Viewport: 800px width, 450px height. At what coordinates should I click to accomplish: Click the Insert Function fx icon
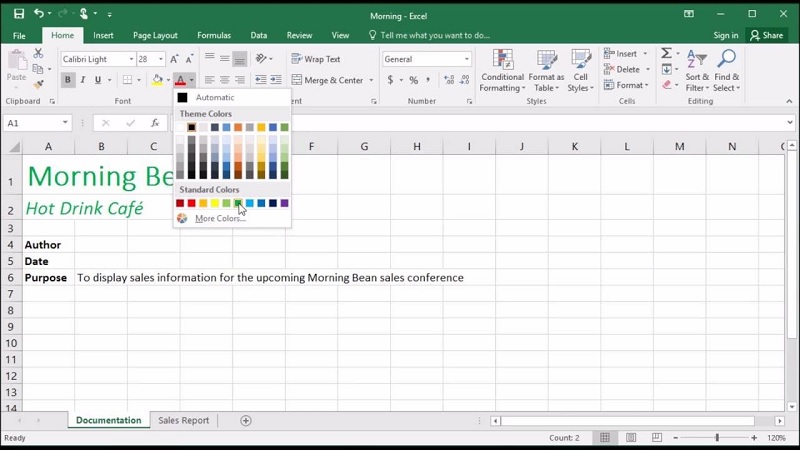[x=155, y=123]
